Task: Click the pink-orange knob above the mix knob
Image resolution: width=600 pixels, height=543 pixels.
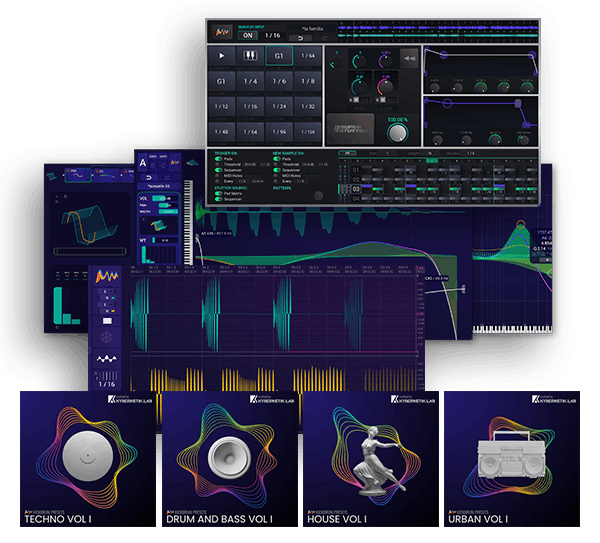Action: pyautogui.click(x=385, y=86)
